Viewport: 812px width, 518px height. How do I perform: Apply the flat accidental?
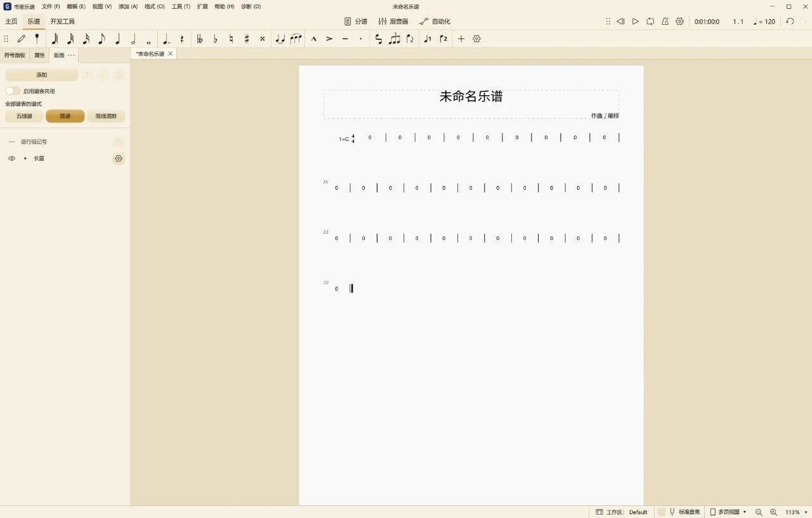(216, 39)
